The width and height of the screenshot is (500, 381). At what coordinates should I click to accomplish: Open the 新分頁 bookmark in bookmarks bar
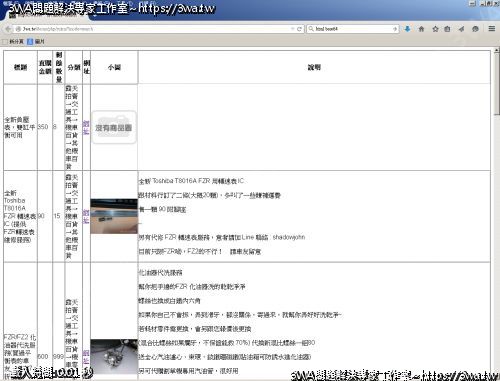13,42
